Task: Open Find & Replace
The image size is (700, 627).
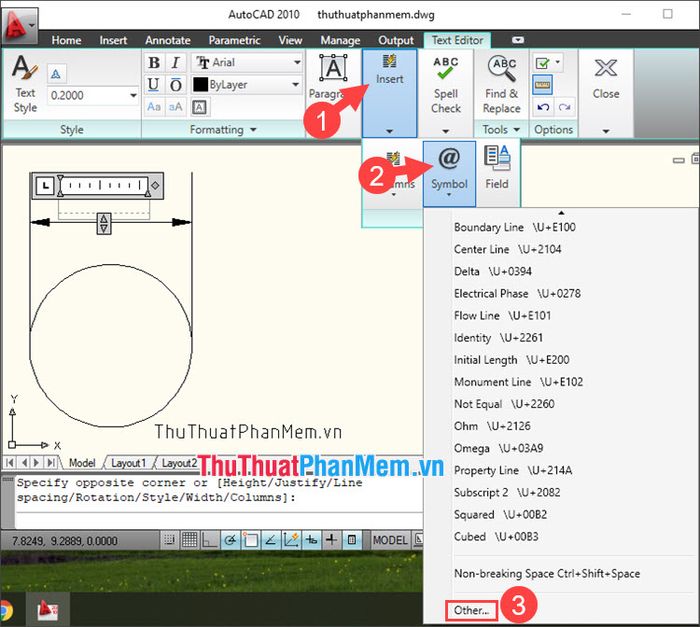Action: click(x=502, y=85)
